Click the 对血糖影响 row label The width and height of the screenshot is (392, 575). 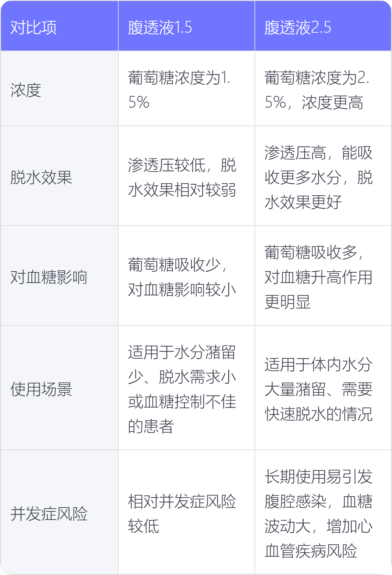pos(59,276)
